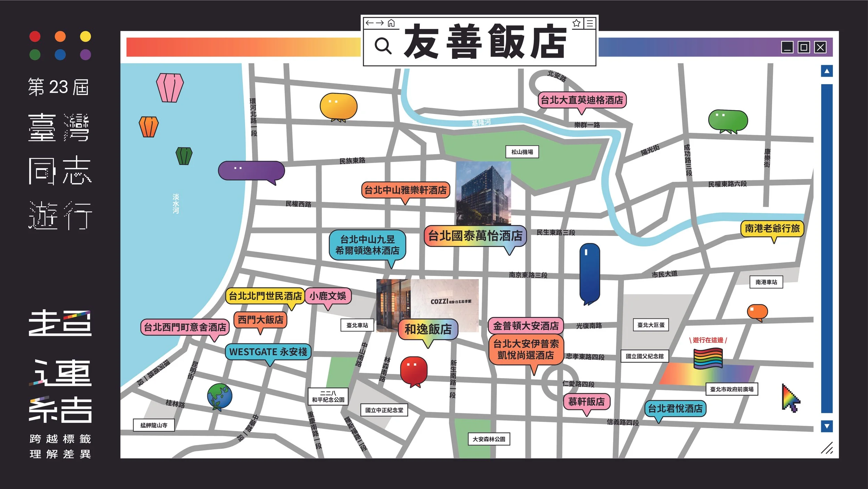The height and width of the screenshot is (489, 868).
Task: Select 台北國泰萬怡酒店 hotel label
Action: [475, 236]
